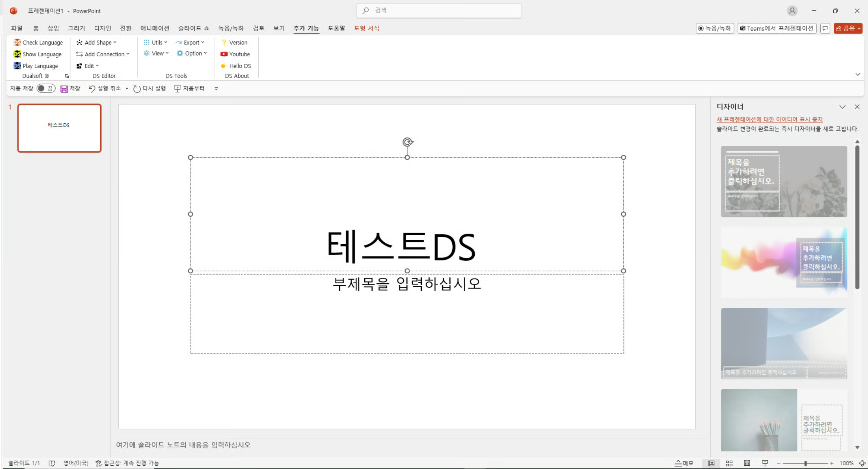
Task: Click the stop showing ideas link in Designer
Action: (x=769, y=119)
